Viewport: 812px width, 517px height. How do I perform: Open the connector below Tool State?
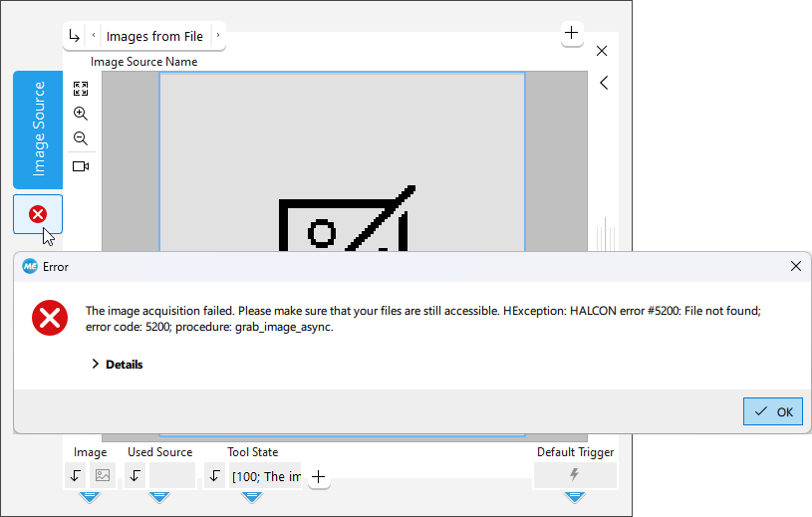pyautogui.click(x=252, y=496)
